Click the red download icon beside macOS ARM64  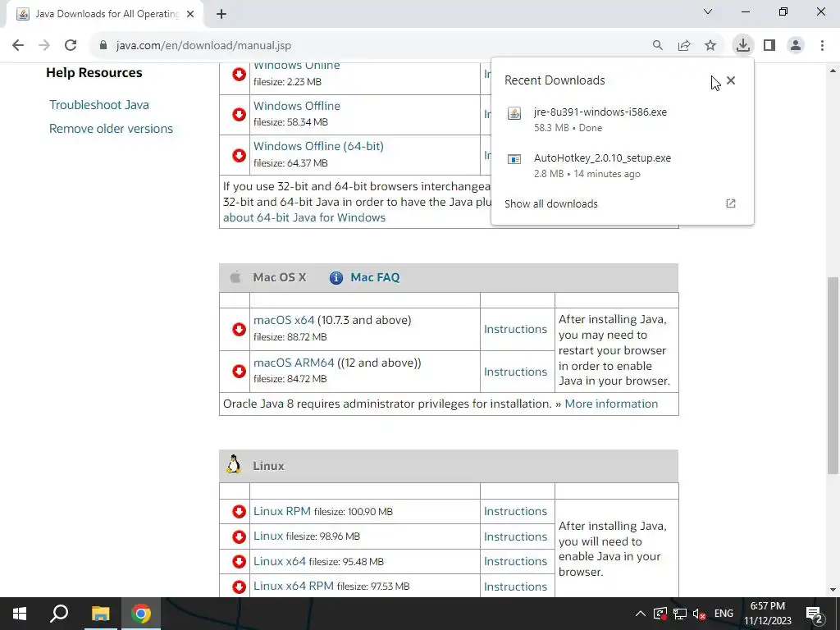tap(239, 372)
